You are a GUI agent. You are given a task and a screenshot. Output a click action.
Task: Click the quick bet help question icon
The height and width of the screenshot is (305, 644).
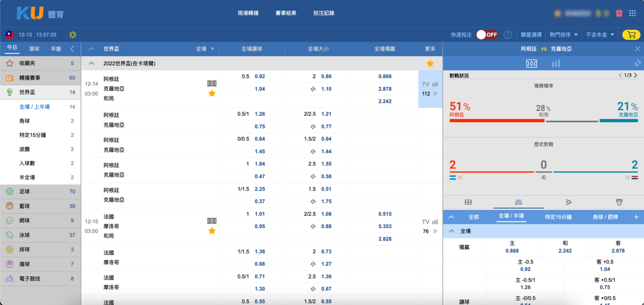pyautogui.click(x=508, y=35)
